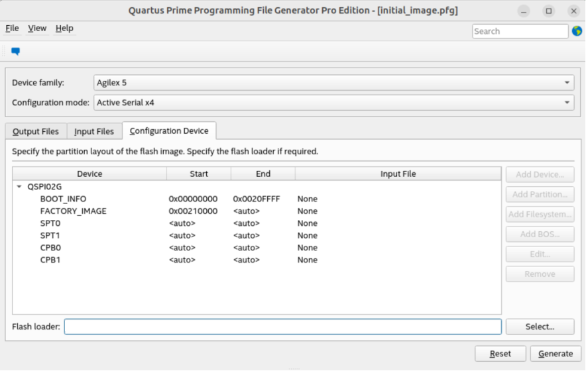Open the Device family dropdown
588x373 pixels.
[x=333, y=83]
